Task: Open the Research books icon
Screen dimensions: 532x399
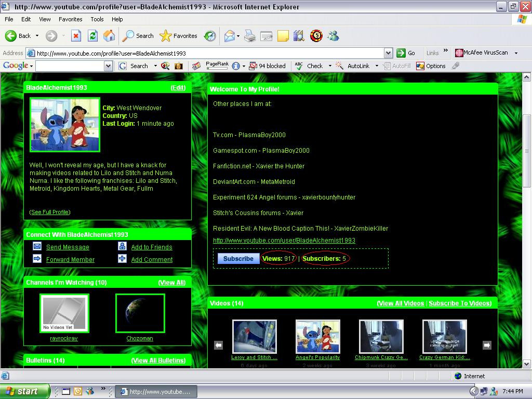Action: pyautogui.click(x=299, y=36)
